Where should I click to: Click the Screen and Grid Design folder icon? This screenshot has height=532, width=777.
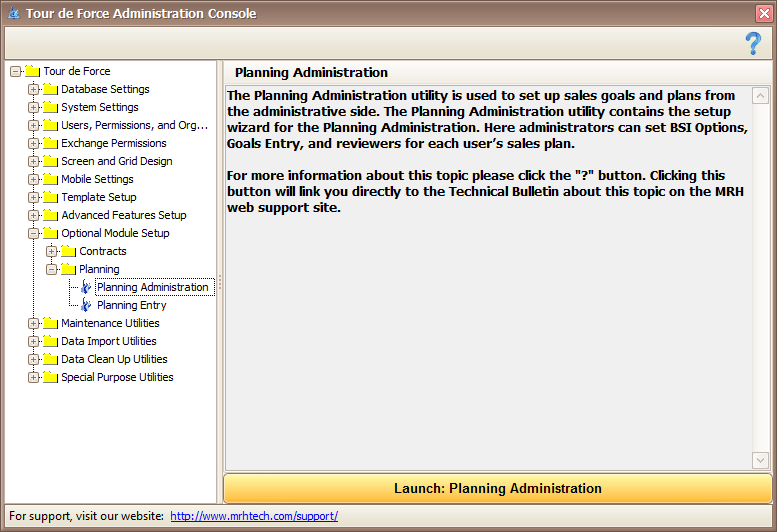point(51,161)
